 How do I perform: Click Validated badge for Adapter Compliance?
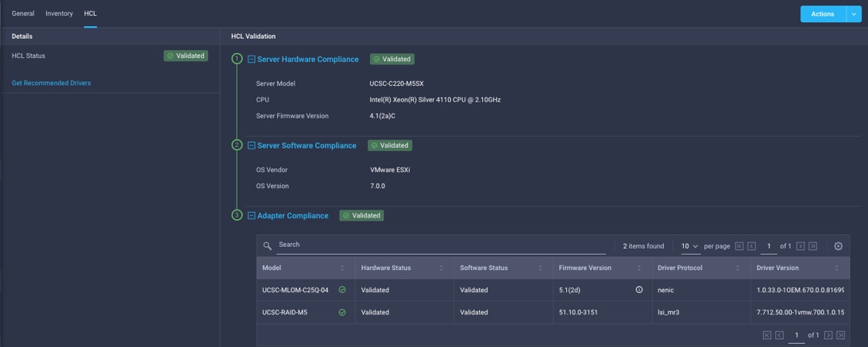[362, 216]
